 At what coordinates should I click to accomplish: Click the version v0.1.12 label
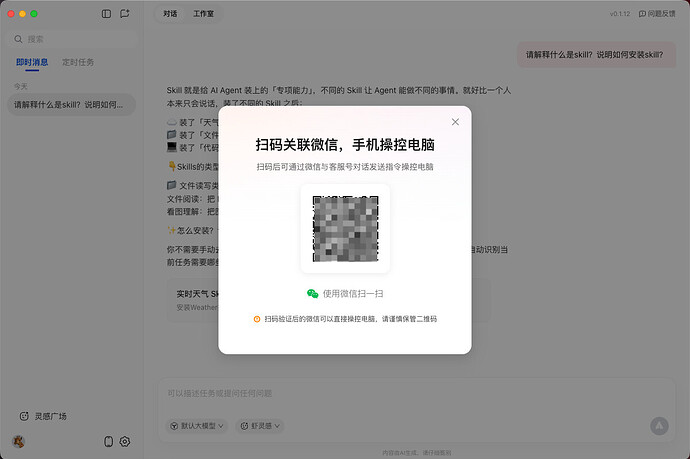[620, 14]
